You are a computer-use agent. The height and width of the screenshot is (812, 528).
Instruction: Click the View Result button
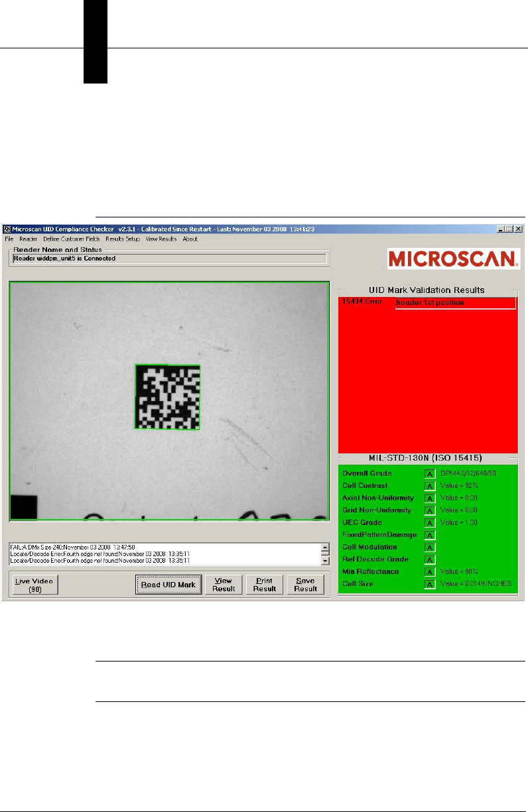coord(224,585)
